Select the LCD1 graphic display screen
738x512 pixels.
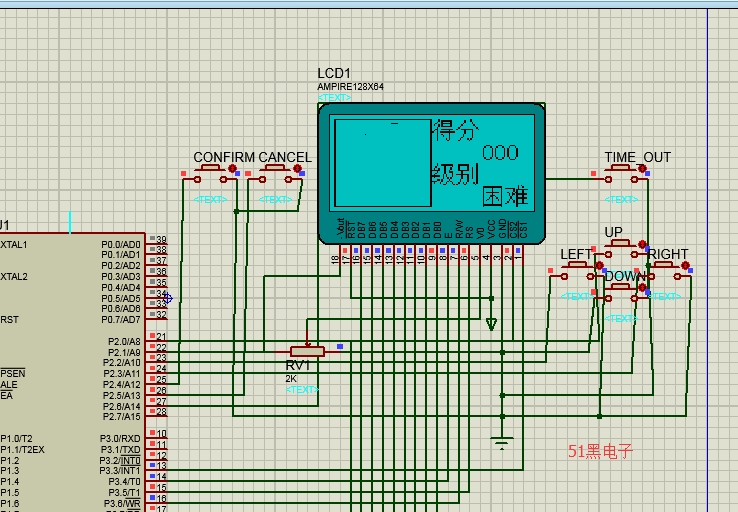[x=432, y=161]
